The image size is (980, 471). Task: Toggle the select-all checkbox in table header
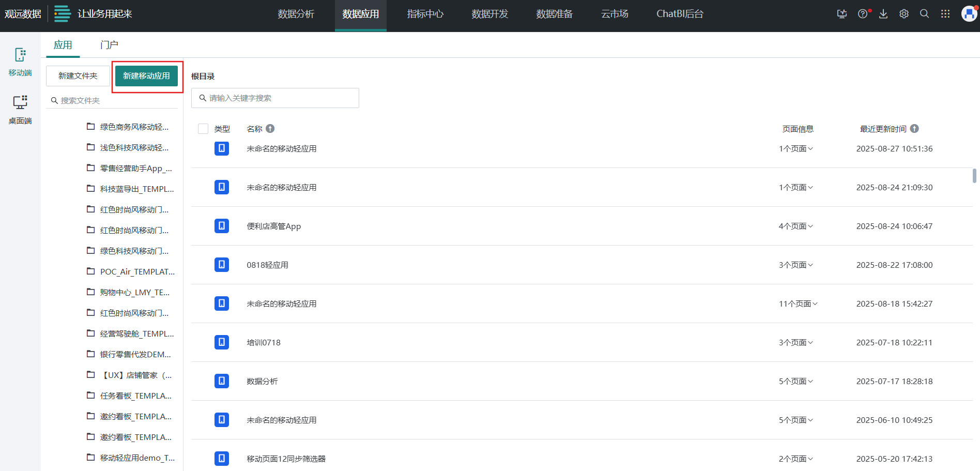pos(203,129)
